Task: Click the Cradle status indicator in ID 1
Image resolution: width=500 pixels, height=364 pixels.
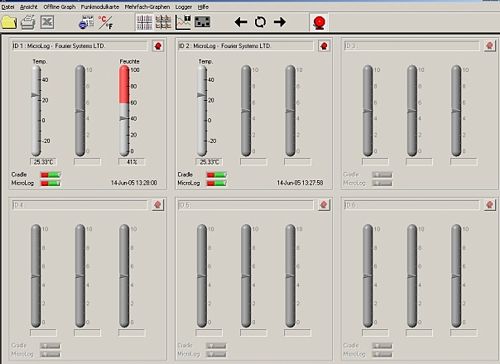Action: 50,175
